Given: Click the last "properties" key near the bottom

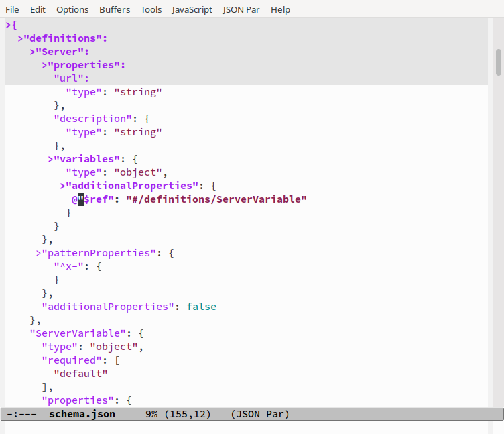Looking at the screenshot, I should [78, 400].
